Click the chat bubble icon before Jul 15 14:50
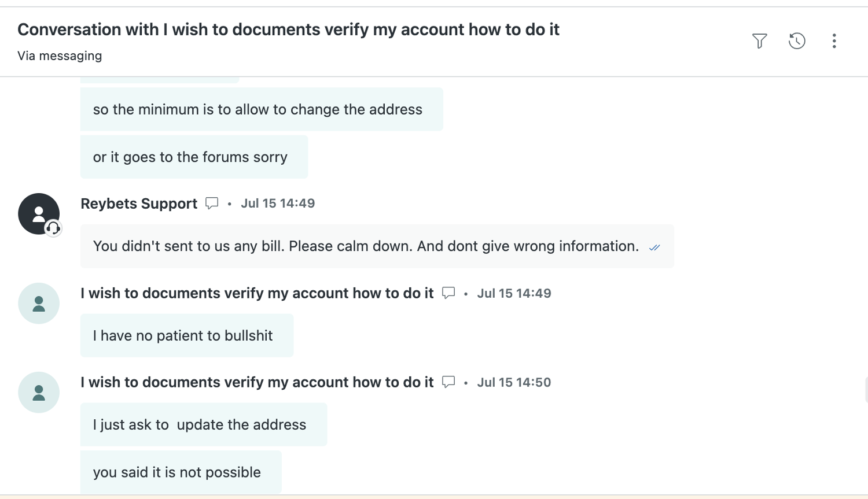Screen dimensions: 868x499 point(448,382)
